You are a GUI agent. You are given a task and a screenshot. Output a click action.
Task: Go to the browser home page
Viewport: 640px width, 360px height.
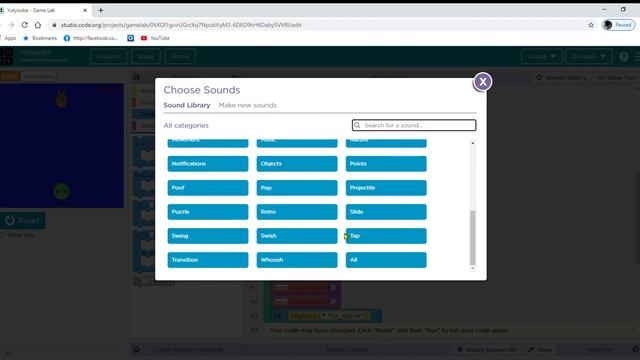point(38,25)
